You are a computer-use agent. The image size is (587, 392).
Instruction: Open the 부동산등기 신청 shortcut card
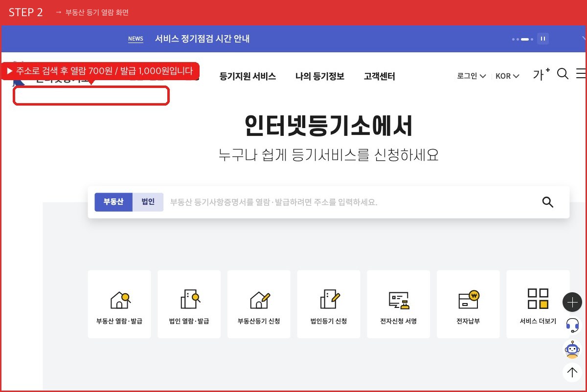(259, 304)
